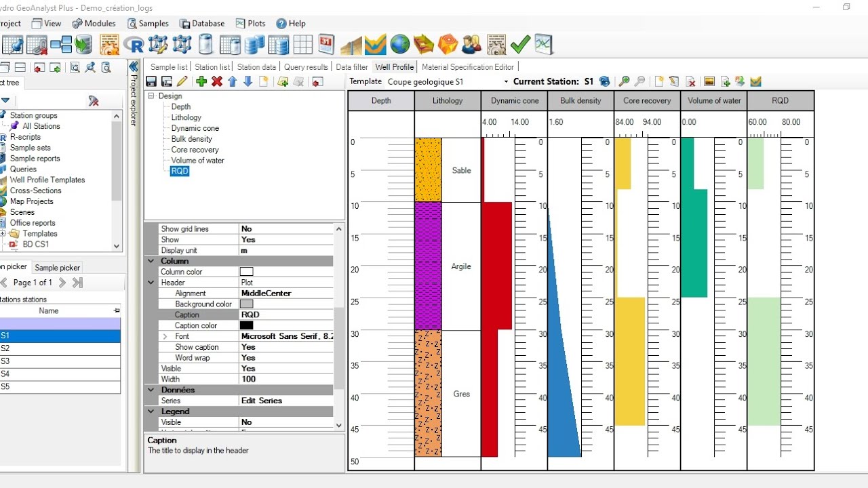Expand the Templates folder in project tree
This screenshot has width=868, height=488.
pyautogui.click(x=3, y=234)
